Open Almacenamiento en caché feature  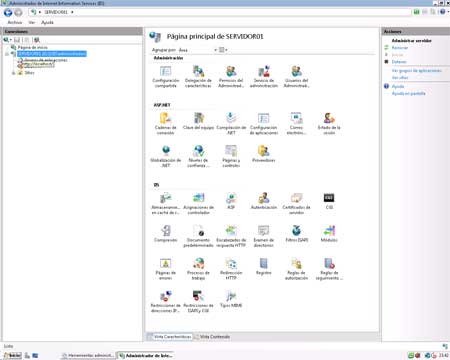click(x=166, y=203)
